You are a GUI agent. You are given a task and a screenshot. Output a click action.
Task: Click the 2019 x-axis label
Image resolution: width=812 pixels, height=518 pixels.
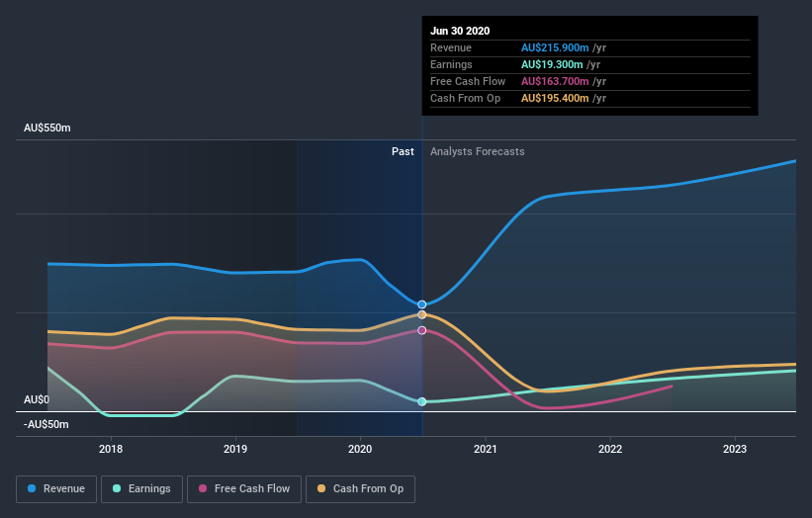[x=235, y=449]
